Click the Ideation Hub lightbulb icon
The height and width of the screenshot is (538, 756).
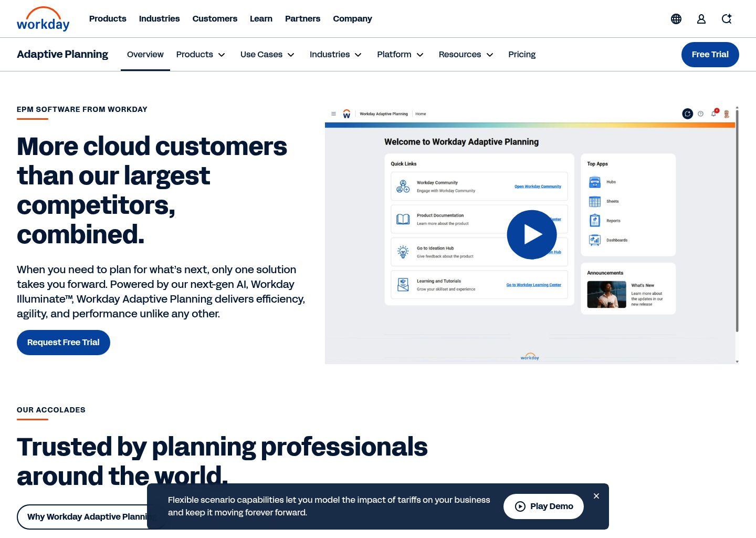point(403,252)
